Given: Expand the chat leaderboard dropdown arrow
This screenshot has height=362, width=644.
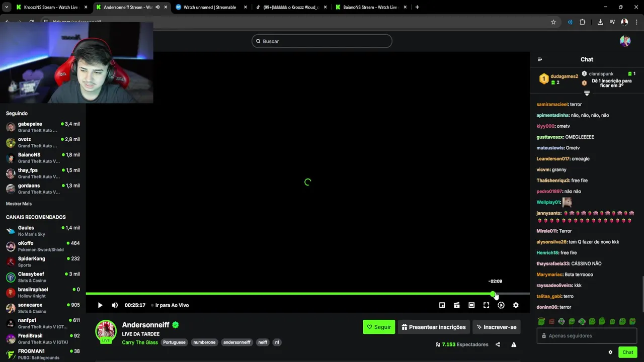Looking at the screenshot, I should point(587,93).
